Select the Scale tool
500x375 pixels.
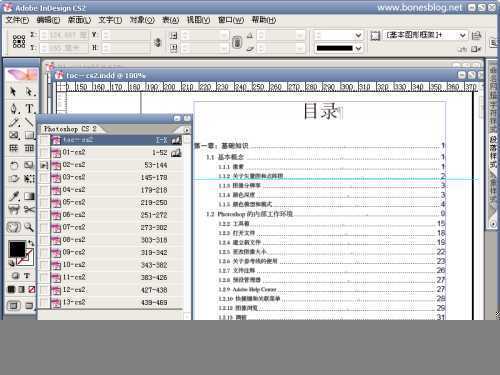29,165
